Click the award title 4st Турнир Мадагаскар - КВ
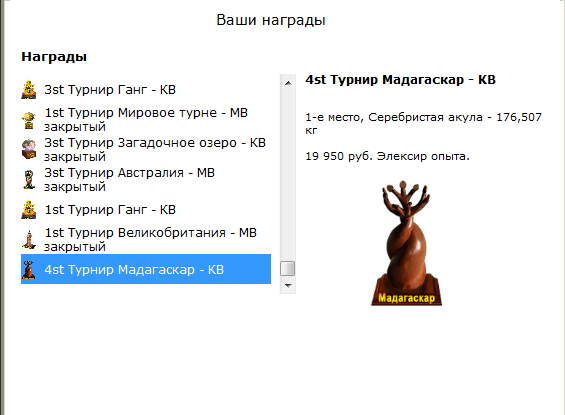Viewport: 565px width, 415px height. pyautogui.click(x=400, y=80)
